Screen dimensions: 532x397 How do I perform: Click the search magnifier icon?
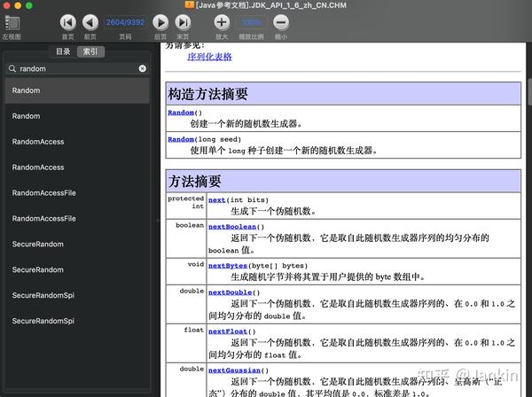12,68
